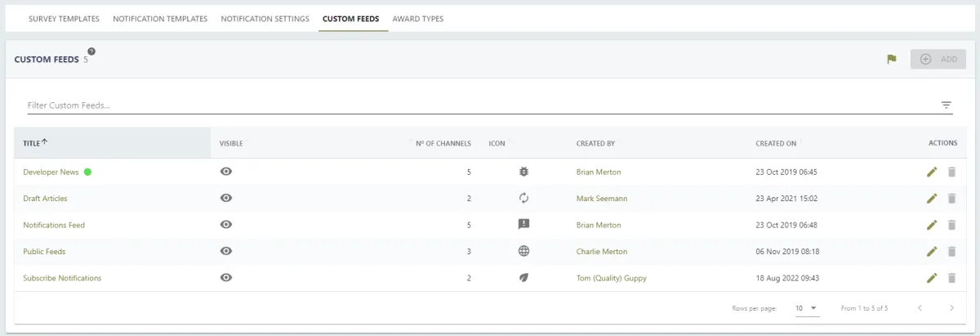Edit the Public Feeds entry
Viewport: 980px width, 336px height.
(x=932, y=252)
